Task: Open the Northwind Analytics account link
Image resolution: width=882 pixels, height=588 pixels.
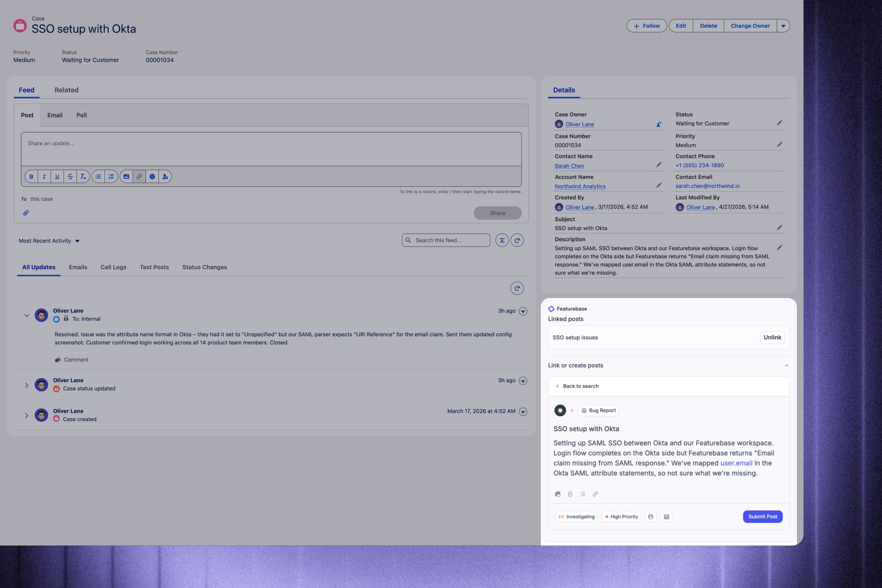Action: [x=580, y=186]
